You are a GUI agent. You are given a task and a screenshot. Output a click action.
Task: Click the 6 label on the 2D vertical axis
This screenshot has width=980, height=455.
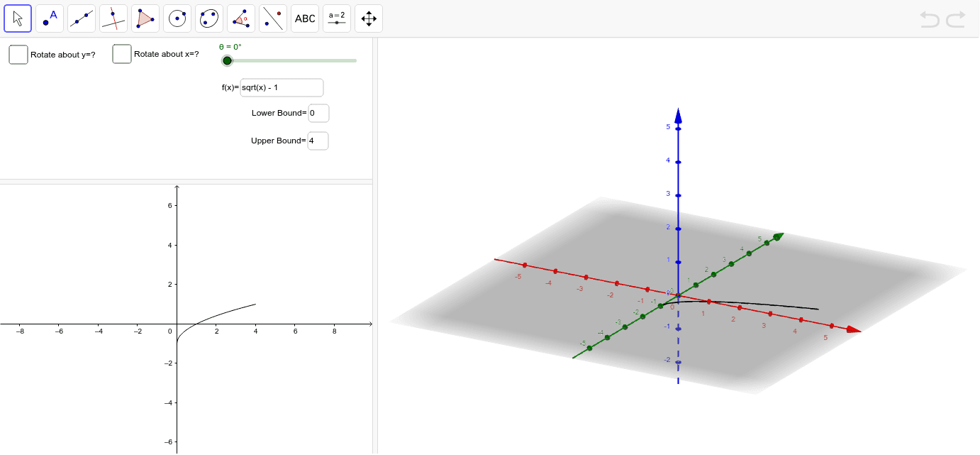click(x=169, y=206)
